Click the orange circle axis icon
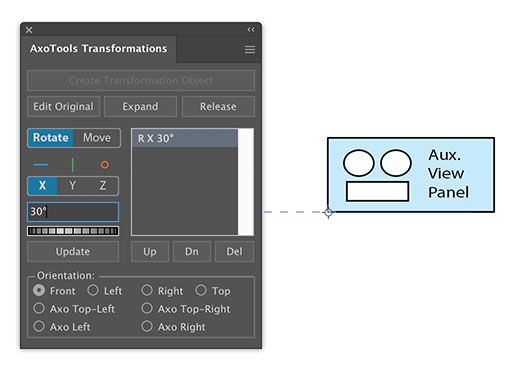 (x=105, y=165)
